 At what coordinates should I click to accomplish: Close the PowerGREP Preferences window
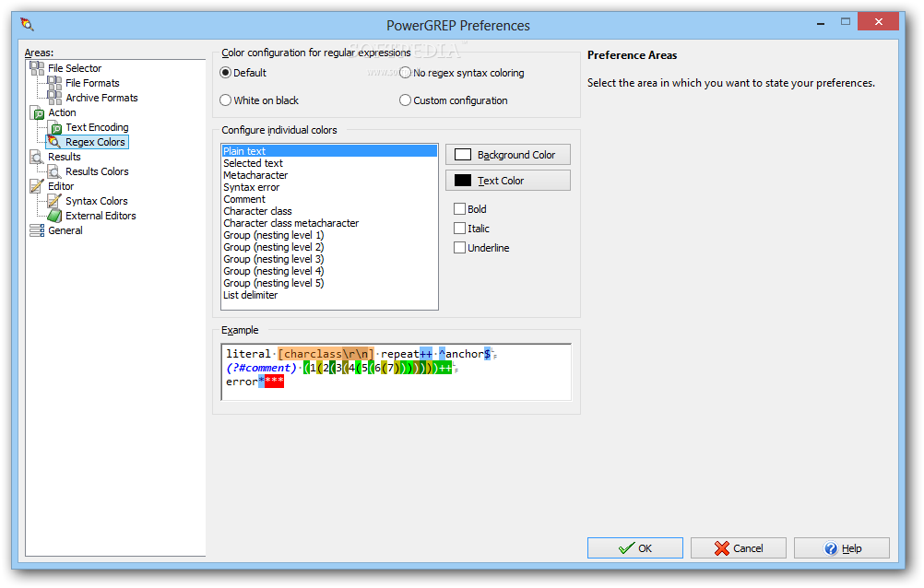click(x=878, y=22)
